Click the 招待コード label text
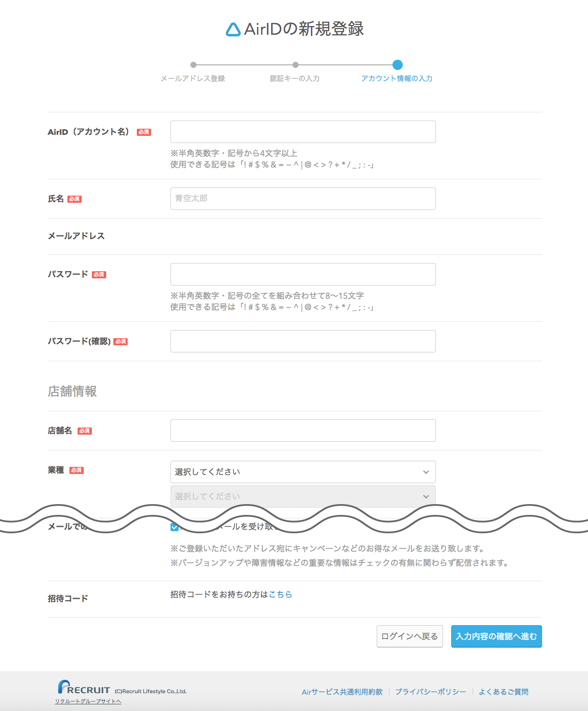The image size is (588, 711). (68, 599)
